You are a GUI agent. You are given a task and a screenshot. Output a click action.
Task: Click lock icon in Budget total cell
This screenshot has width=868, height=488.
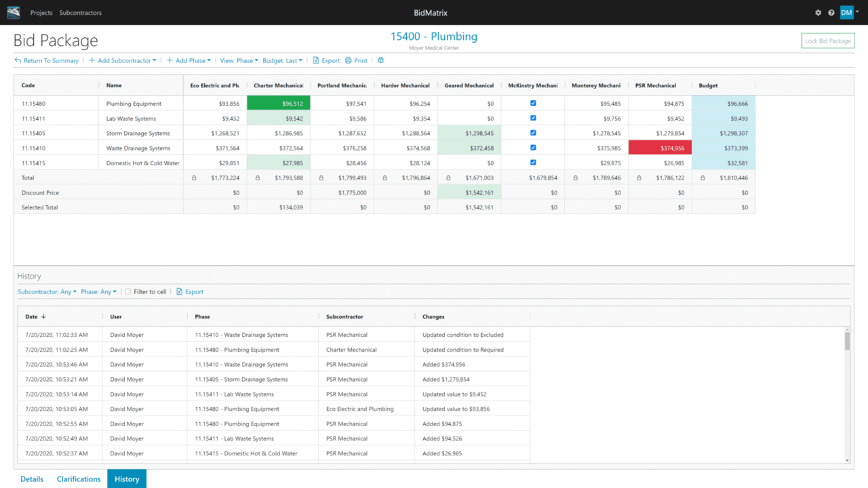[x=703, y=178]
